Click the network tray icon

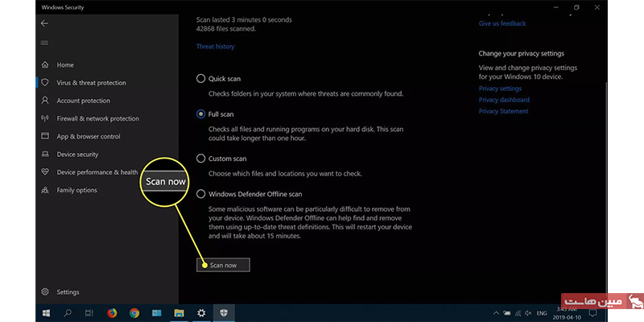coord(518,313)
